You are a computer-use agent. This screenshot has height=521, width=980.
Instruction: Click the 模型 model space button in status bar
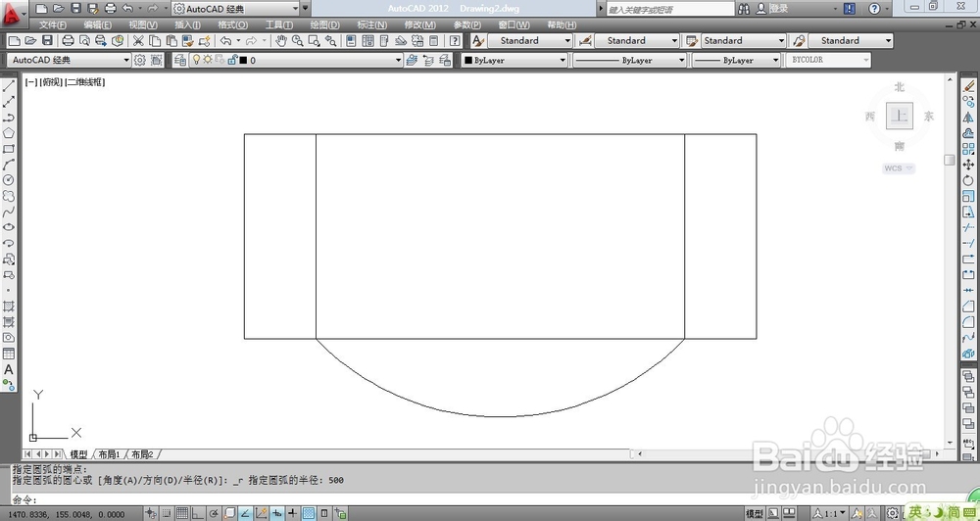click(755, 514)
